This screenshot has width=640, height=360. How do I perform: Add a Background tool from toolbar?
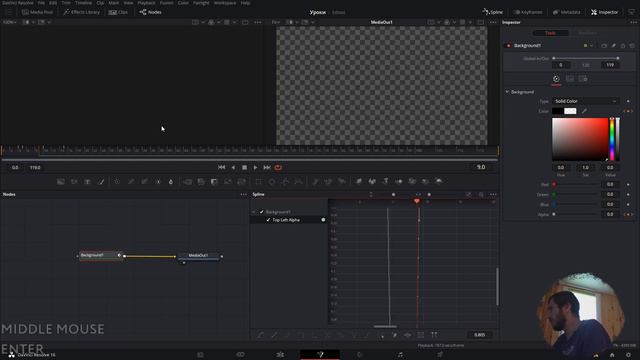click(x=61, y=182)
